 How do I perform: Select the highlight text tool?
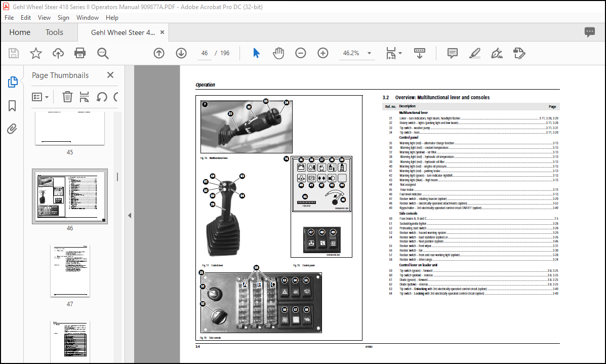pos(474,53)
